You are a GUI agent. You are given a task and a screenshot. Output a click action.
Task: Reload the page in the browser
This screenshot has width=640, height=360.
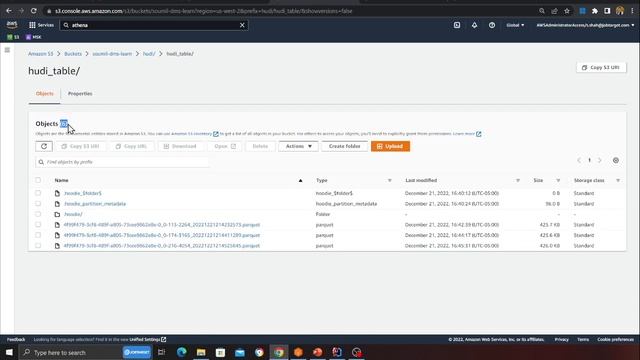pyautogui.click(x=33, y=11)
